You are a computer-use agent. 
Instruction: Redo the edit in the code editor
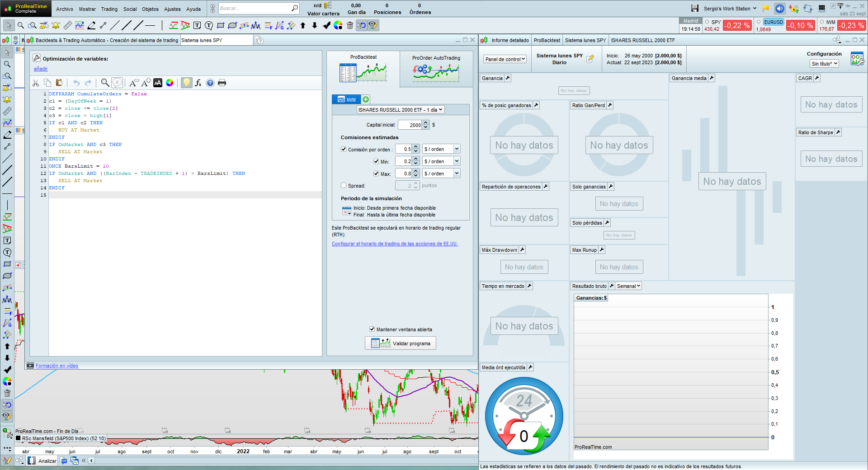pyautogui.click(x=88, y=83)
